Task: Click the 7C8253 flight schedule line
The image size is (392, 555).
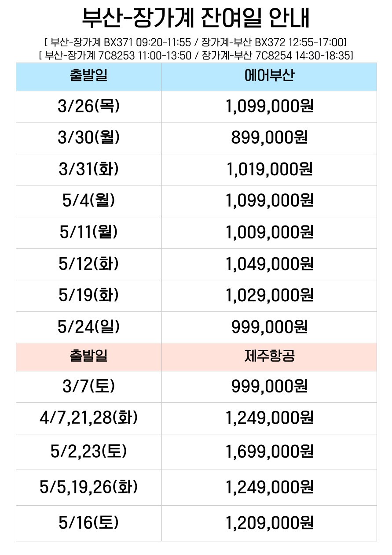Action: pyautogui.click(x=196, y=55)
